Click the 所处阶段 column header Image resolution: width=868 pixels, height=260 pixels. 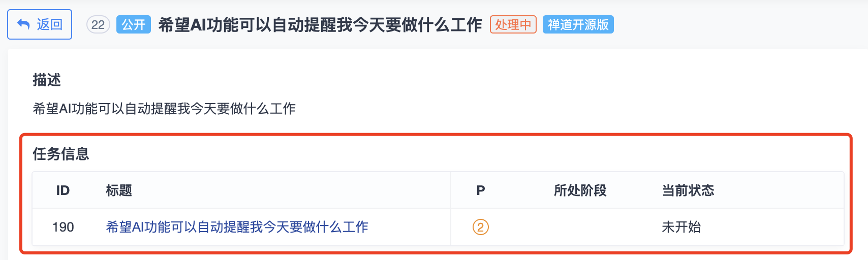click(x=580, y=190)
